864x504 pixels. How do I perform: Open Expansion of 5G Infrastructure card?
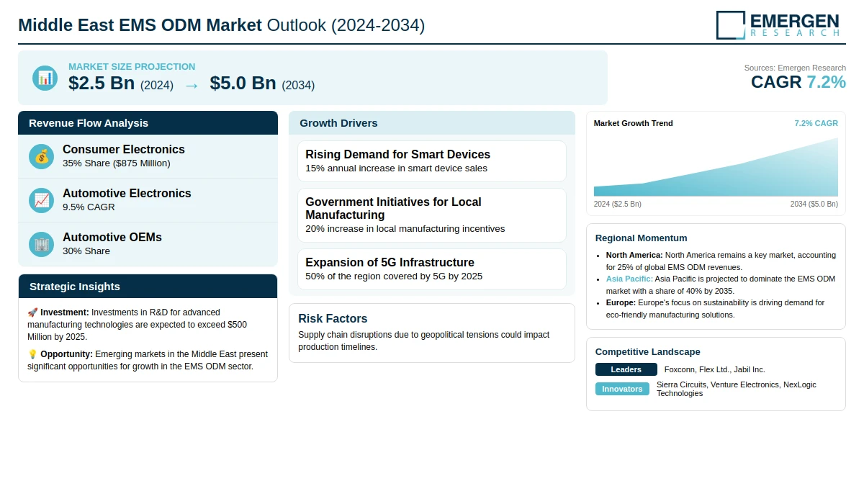pos(431,269)
